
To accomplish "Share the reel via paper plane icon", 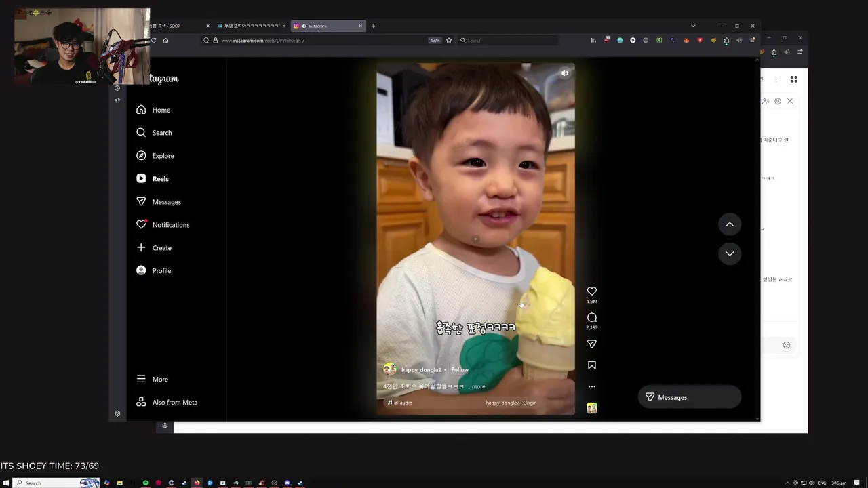I will (x=592, y=344).
